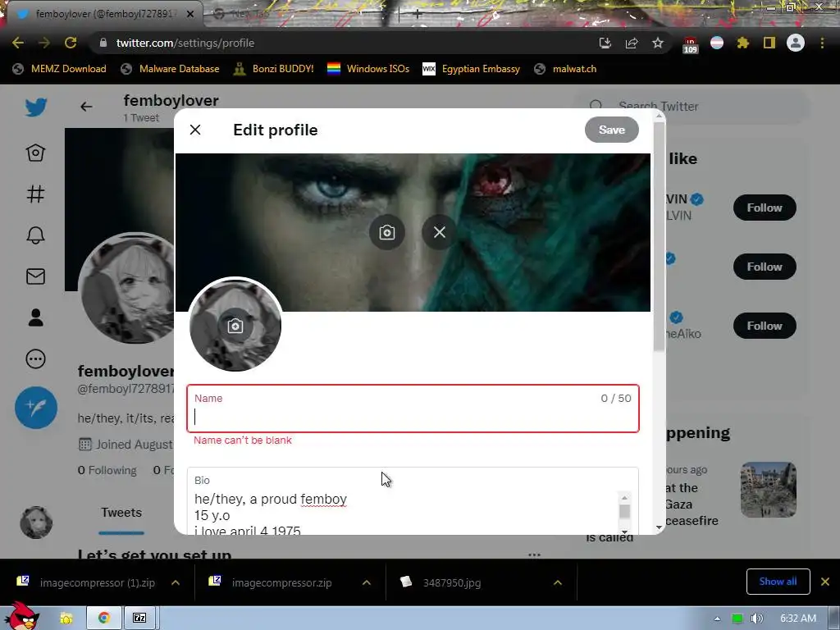Switch to the femboylover Twitter tab
The height and width of the screenshot is (630, 840).
pos(102,14)
